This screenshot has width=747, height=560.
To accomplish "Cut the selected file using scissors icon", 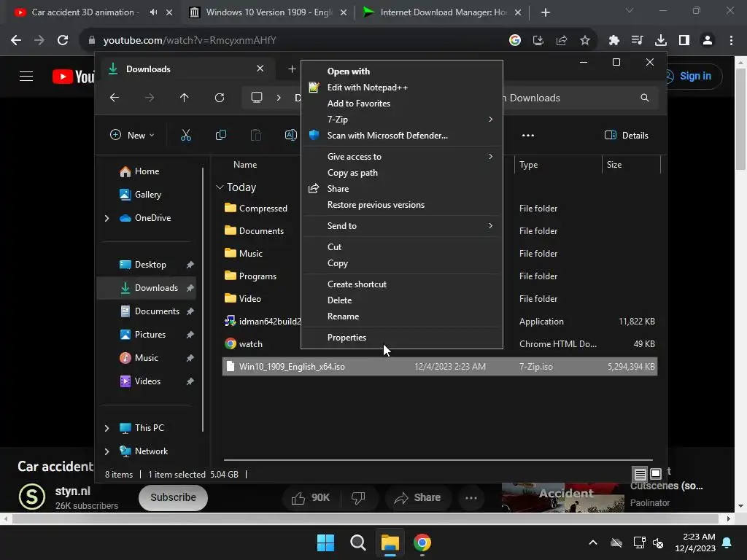I will [x=186, y=135].
